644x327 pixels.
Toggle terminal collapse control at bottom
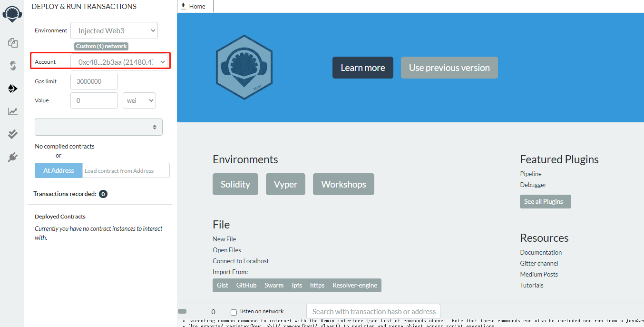(x=182, y=311)
